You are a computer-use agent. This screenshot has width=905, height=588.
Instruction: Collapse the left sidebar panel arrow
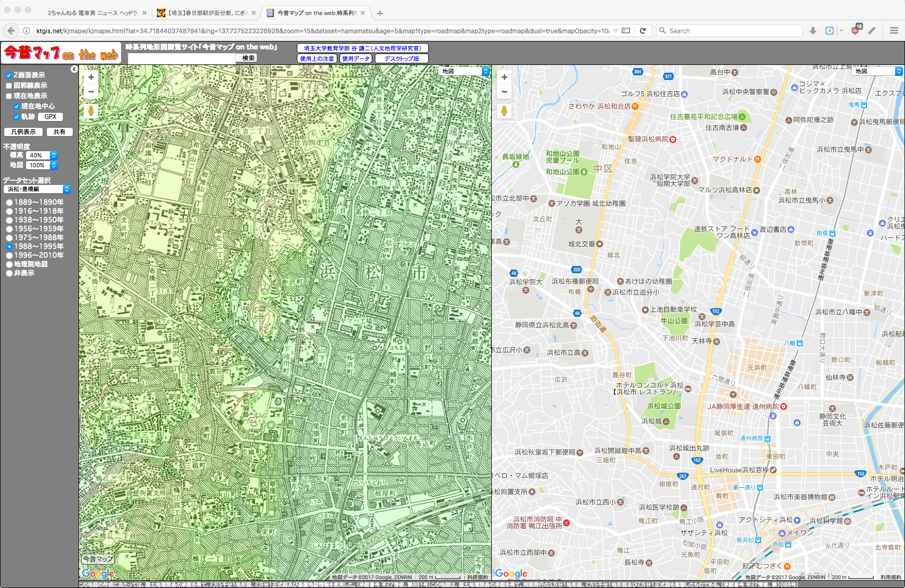click(74, 69)
